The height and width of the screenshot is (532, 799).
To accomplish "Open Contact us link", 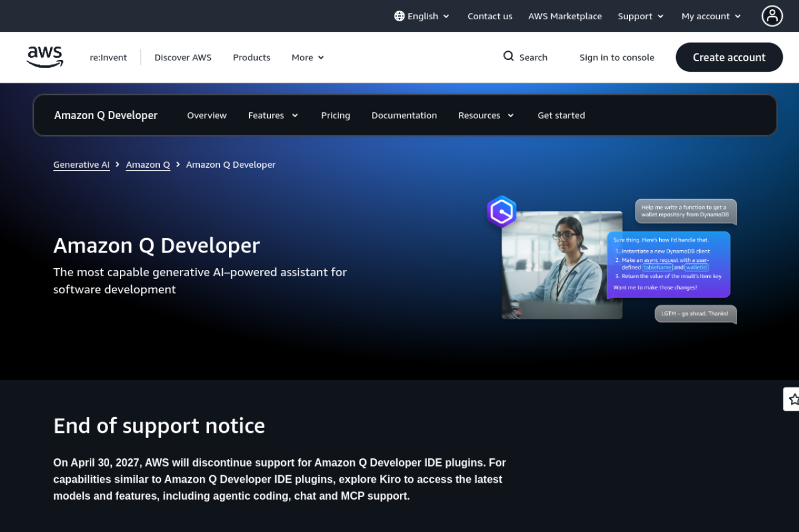I will tap(490, 16).
